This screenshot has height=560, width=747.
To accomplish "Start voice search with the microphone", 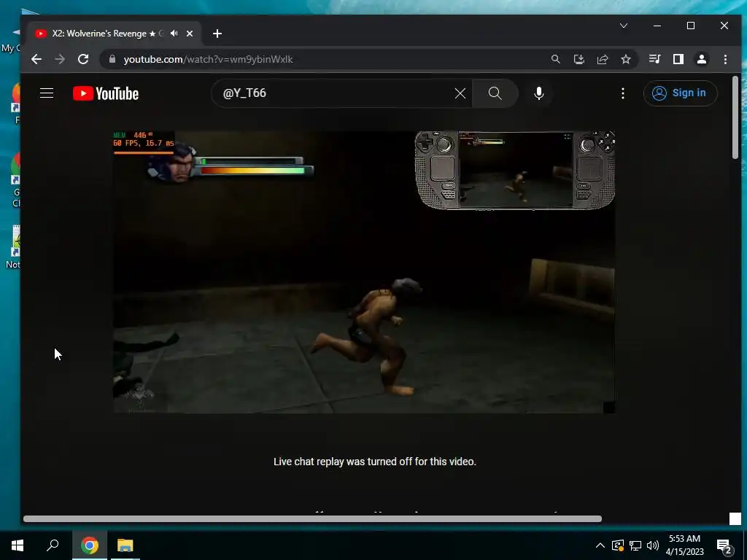I will click(x=539, y=93).
